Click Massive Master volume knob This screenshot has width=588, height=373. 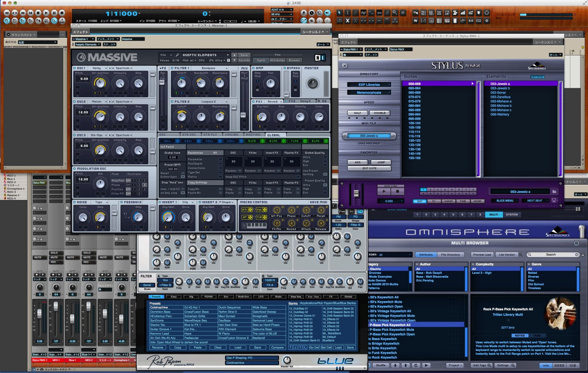click(x=312, y=84)
